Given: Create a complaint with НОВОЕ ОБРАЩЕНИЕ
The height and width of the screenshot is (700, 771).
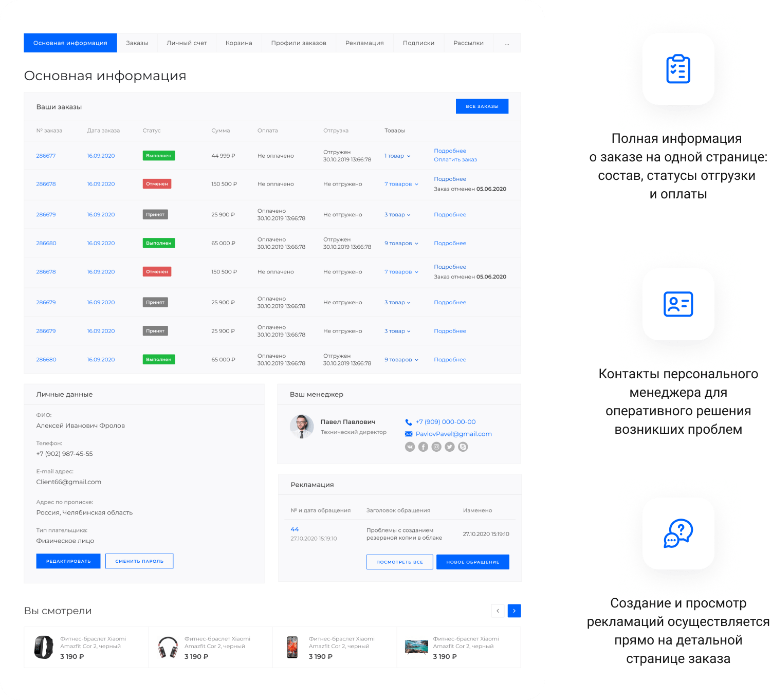Looking at the screenshot, I should 472,562.
